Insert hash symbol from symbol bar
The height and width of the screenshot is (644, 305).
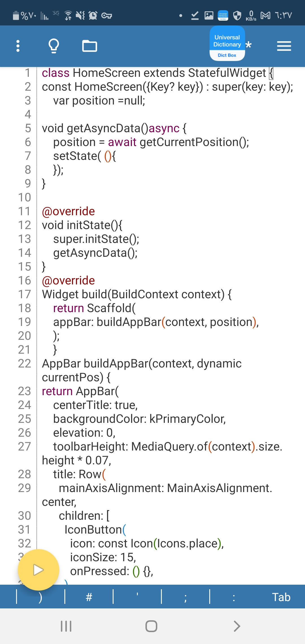89,597
